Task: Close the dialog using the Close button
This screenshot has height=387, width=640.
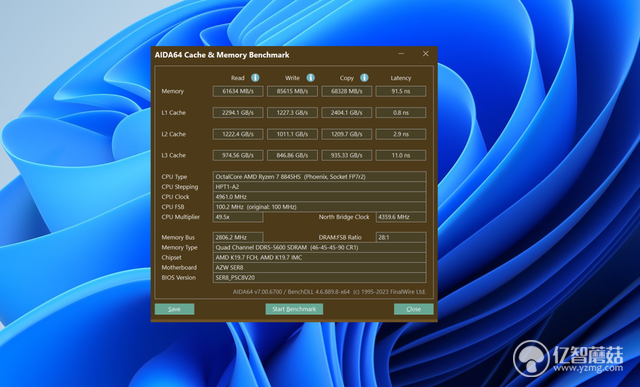Action: click(413, 309)
